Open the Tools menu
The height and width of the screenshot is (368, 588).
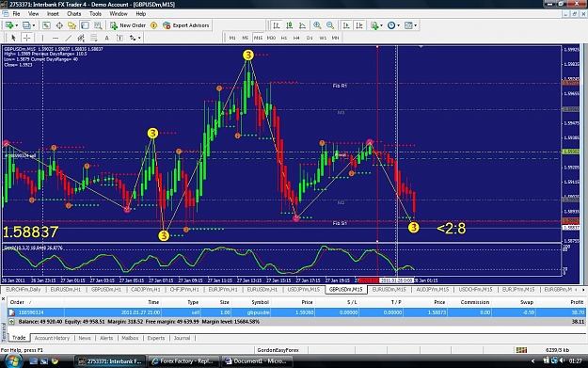tap(95, 14)
